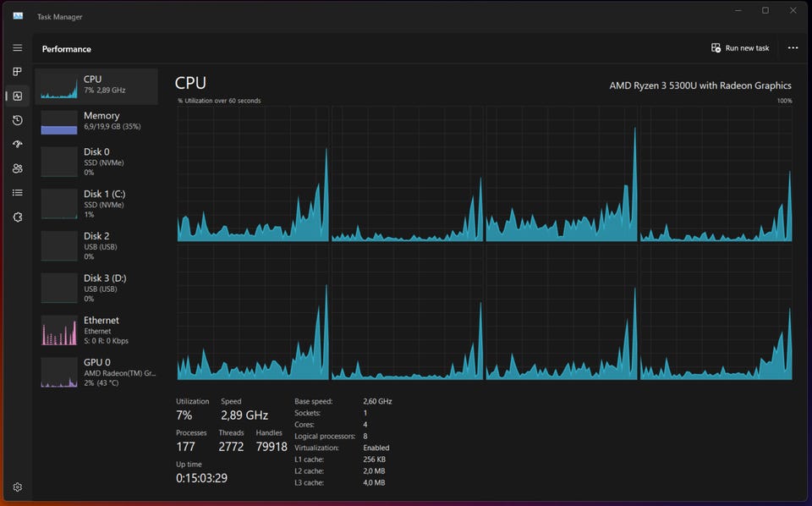This screenshot has width=812, height=506.
Task: Select Disk 0 SSD (NVMe) entry
Action: pyautogui.click(x=96, y=162)
